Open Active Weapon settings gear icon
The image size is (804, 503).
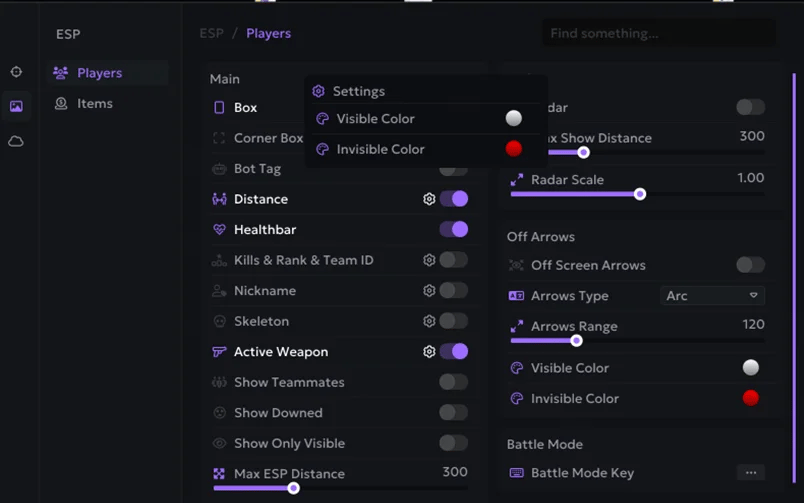429,352
